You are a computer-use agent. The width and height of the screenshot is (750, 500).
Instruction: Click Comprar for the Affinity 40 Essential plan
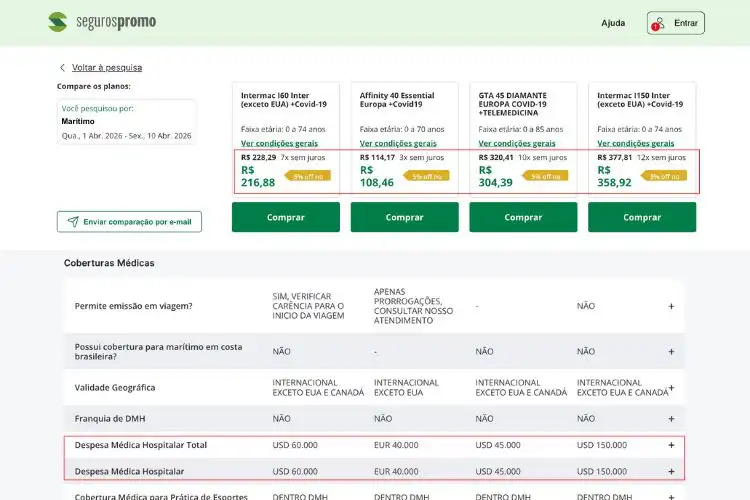coord(405,217)
